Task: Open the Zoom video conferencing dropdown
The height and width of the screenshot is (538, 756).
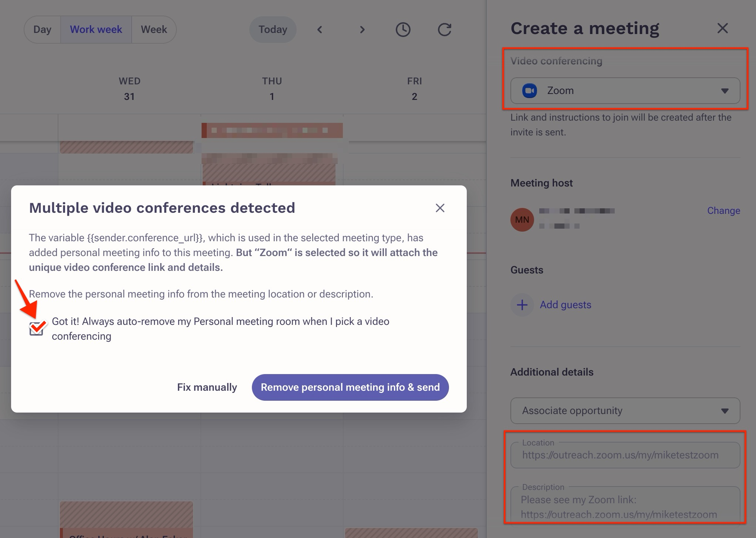Action: coord(625,91)
